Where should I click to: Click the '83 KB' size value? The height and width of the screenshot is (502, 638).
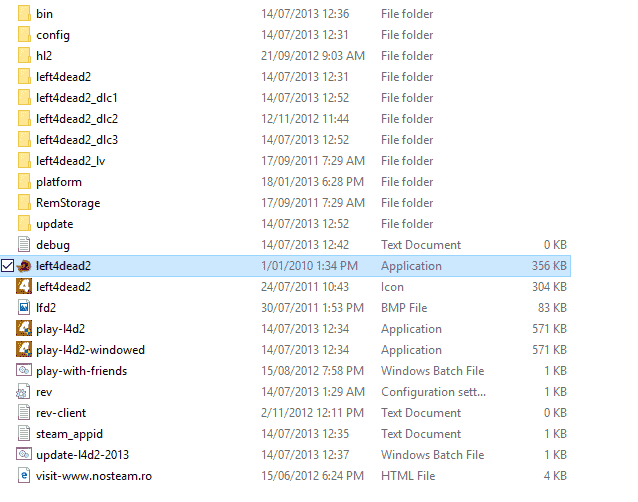(553, 308)
